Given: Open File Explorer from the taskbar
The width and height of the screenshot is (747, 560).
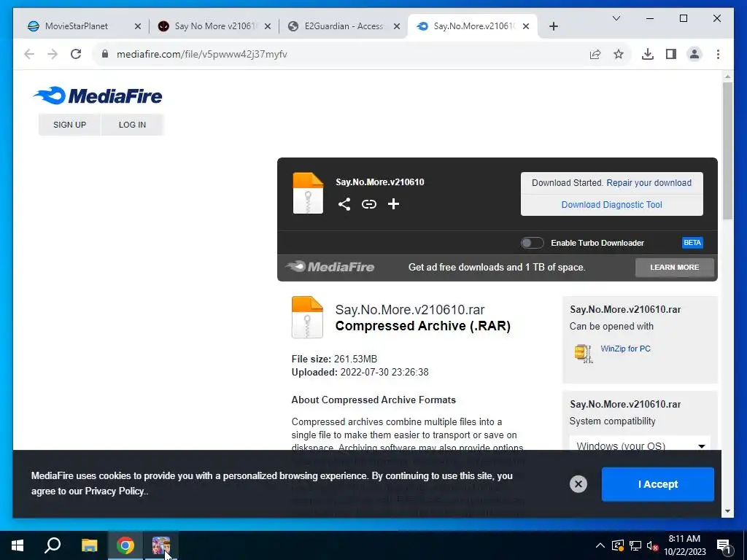Looking at the screenshot, I should 89,545.
